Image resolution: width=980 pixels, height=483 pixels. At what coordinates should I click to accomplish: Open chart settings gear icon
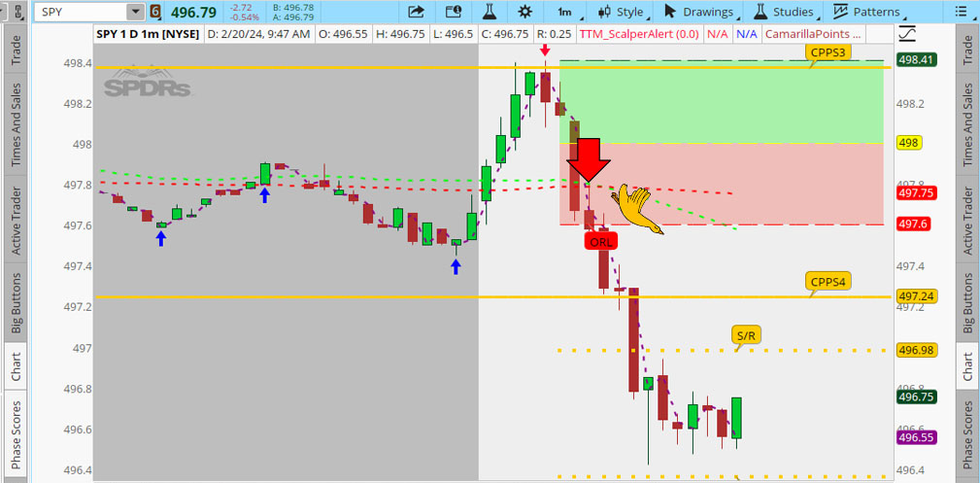pos(525,12)
